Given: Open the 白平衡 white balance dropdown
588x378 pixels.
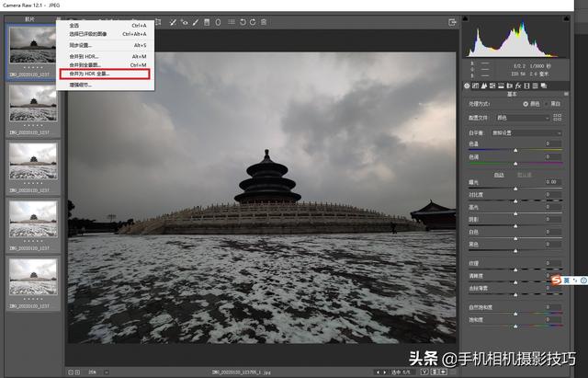Looking at the screenshot, I should [525, 132].
